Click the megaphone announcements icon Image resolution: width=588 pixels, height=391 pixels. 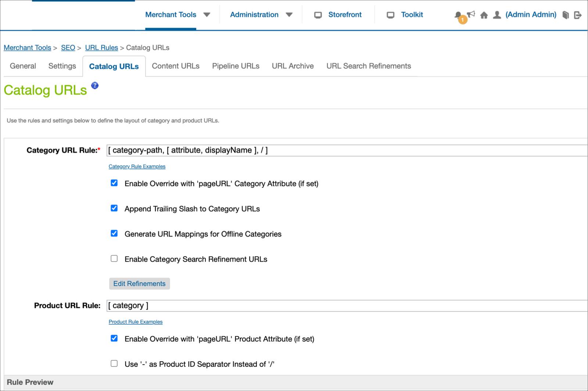pyautogui.click(x=471, y=14)
